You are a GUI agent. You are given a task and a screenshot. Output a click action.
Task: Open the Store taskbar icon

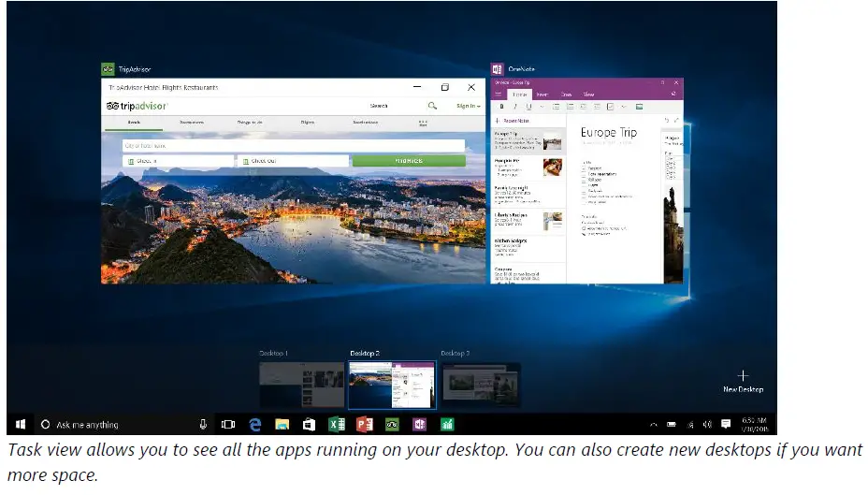(309, 425)
